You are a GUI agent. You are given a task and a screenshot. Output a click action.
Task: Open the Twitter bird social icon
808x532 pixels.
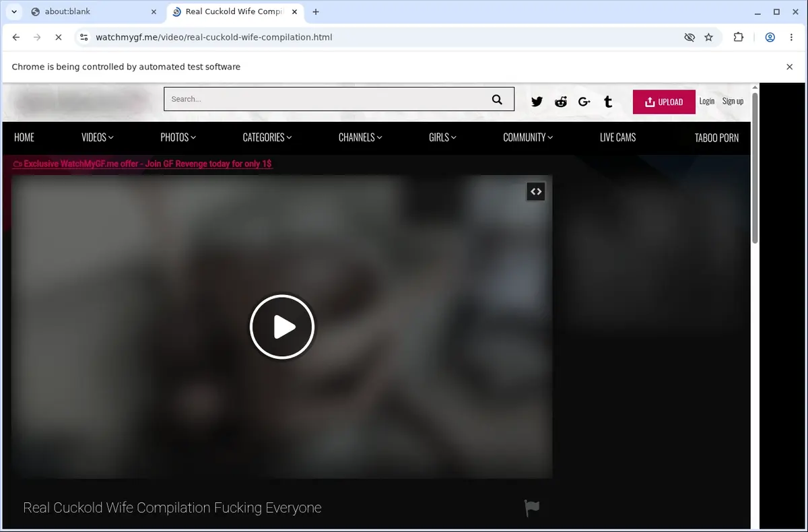coord(537,102)
